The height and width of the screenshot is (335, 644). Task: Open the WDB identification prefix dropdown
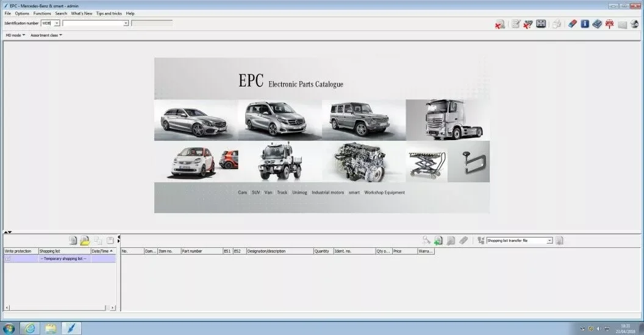(57, 23)
